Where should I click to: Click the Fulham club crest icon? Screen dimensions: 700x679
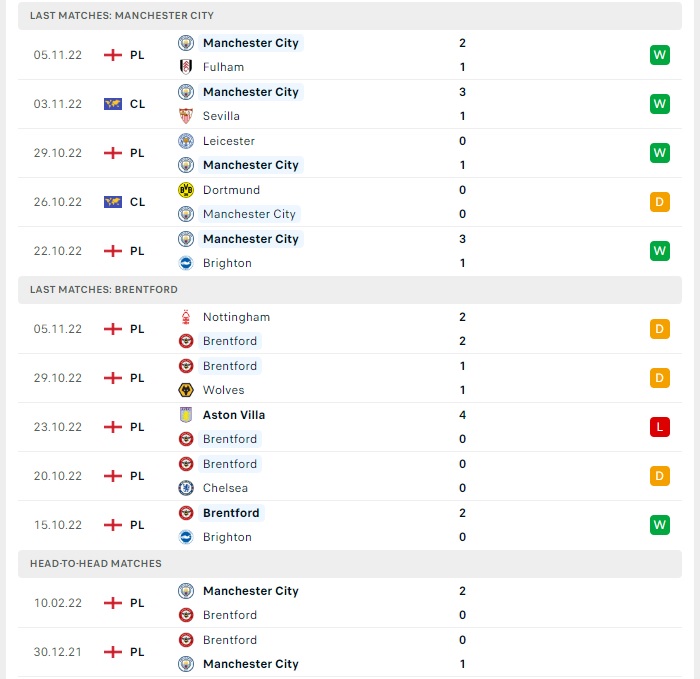(185, 67)
